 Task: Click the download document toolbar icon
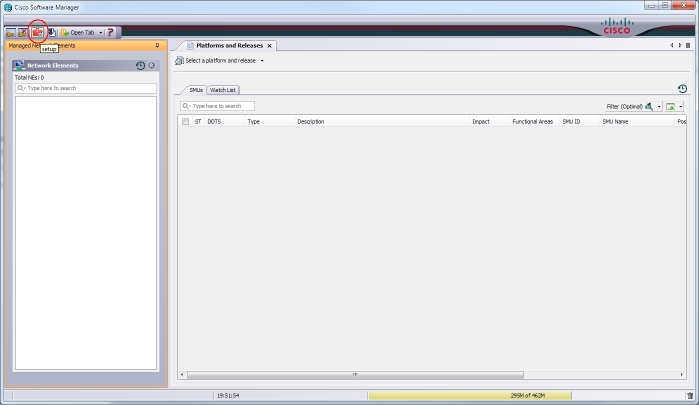click(52, 32)
